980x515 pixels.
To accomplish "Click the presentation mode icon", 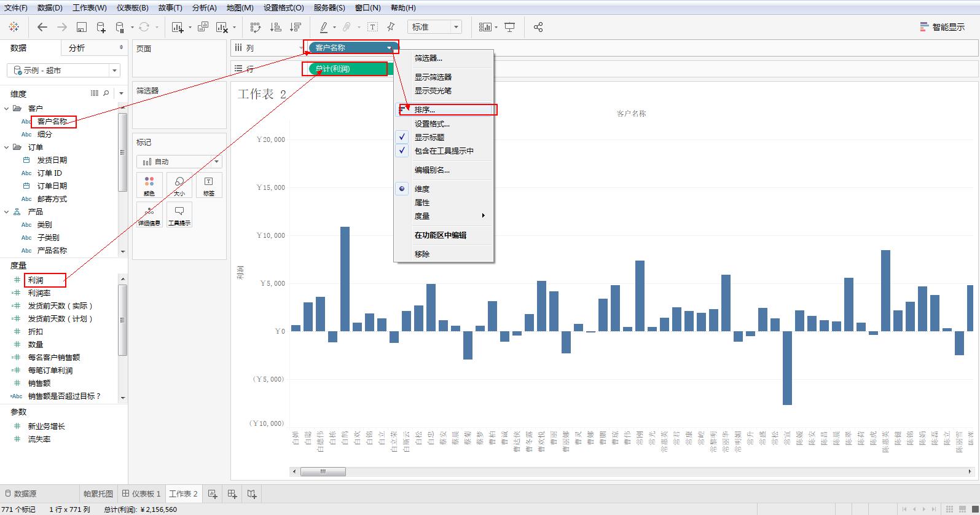I will 509,27.
